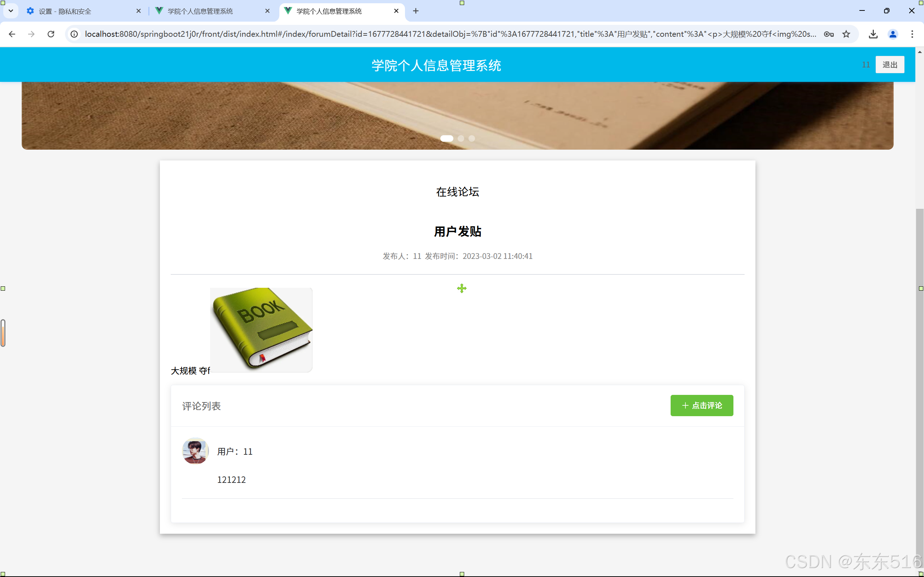The width and height of the screenshot is (924, 577).
Task: Select the first active carousel indicator
Action: [447, 138]
